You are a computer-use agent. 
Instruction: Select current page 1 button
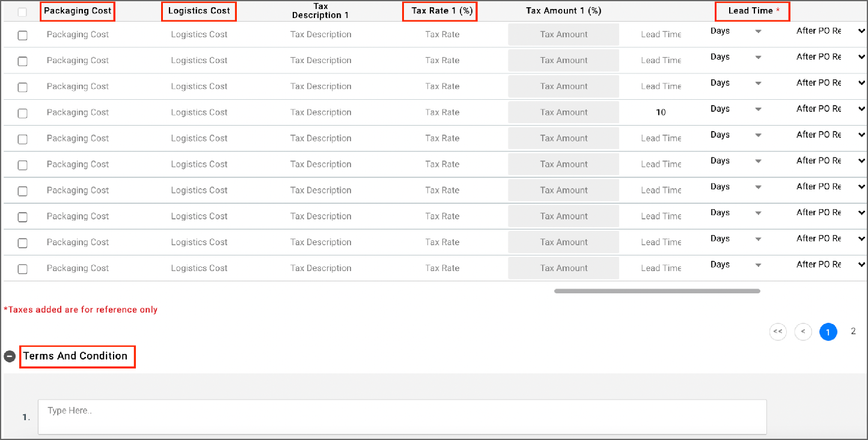click(828, 332)
